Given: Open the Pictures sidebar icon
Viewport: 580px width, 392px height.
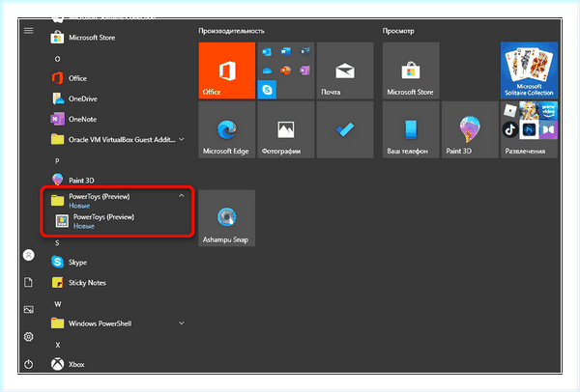Looking at the screenshot, I should 28,310.
